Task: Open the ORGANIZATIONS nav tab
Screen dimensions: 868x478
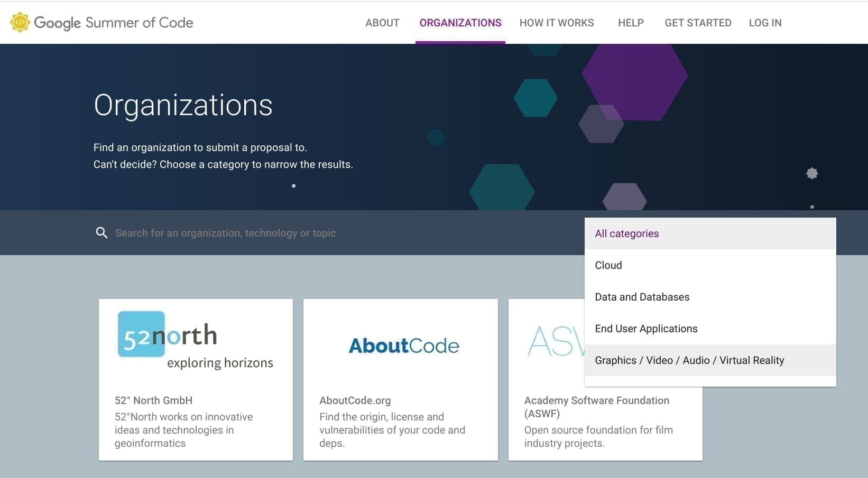Action: click(460, 23)
